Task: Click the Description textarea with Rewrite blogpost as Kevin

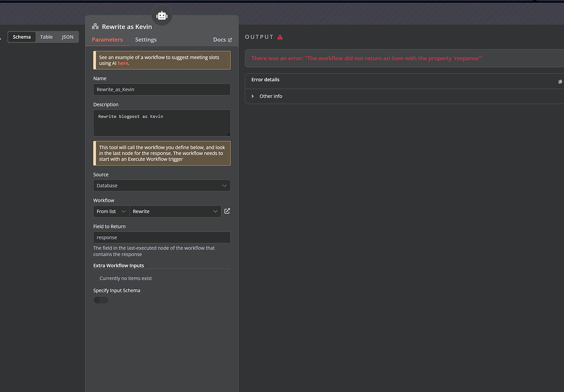Action: click(161, 122)
